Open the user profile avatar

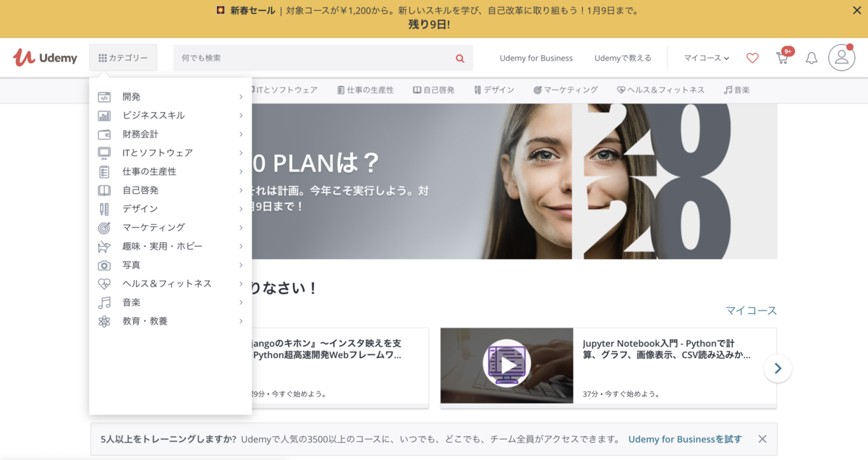tap(841, 58)
